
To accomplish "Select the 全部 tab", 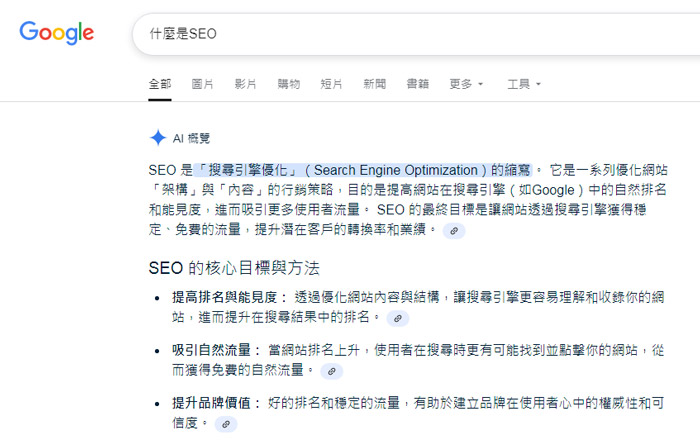I will click(160, 84).
